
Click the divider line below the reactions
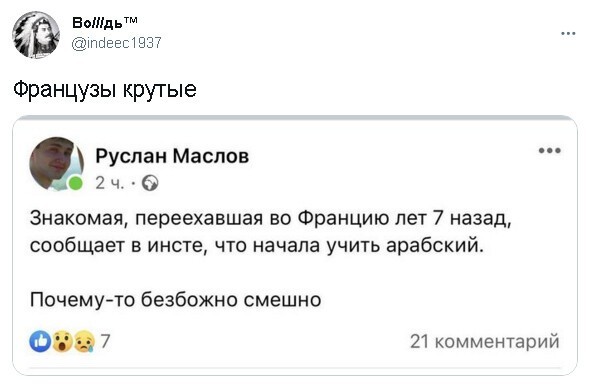(x=295, y=368)
